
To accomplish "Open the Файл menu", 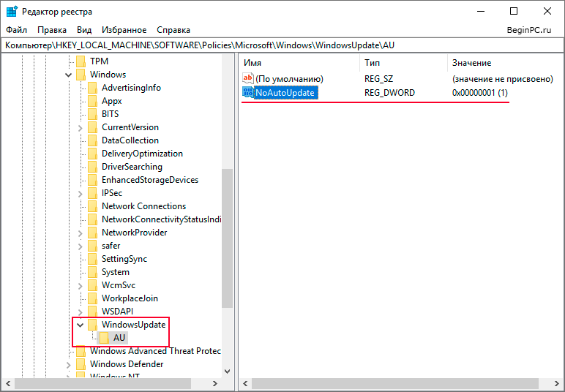I will (x=17, y=30).
